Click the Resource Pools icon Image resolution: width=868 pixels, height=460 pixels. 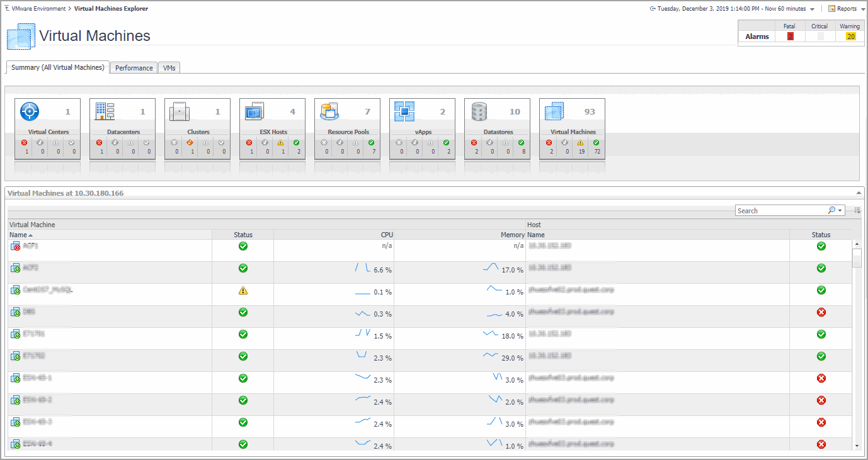click(329, 111)
